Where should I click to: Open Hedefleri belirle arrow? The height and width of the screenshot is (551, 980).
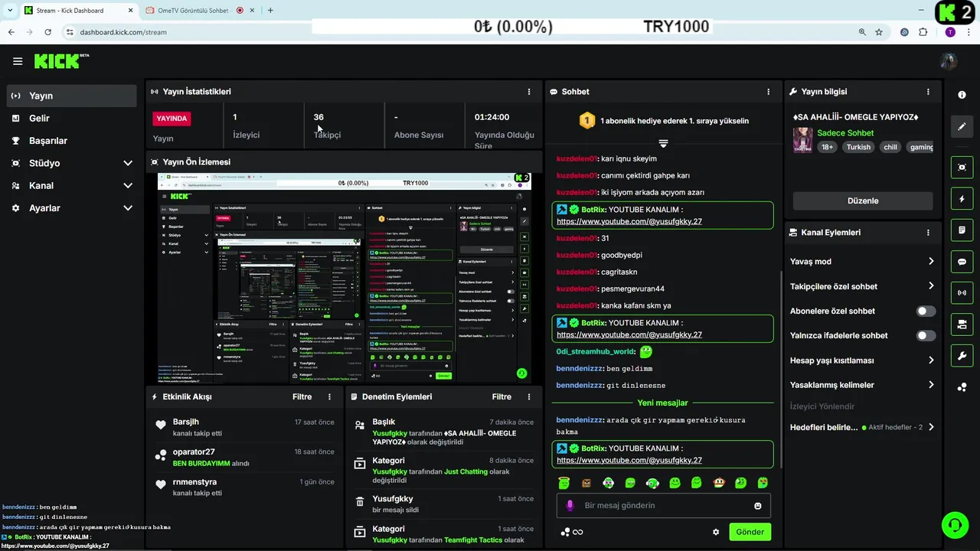click(x=931, y=427)
